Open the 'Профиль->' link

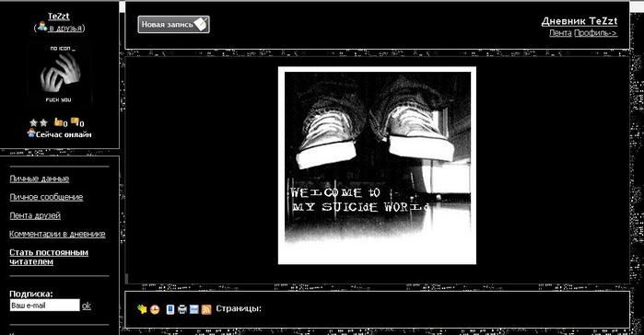pyautogui.click(x=595, y=33)
